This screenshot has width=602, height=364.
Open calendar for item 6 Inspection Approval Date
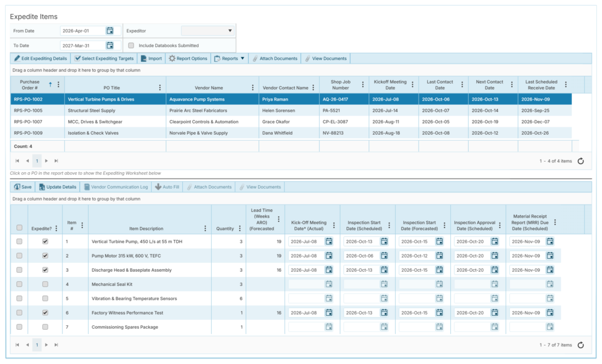[x=494, y=313]
